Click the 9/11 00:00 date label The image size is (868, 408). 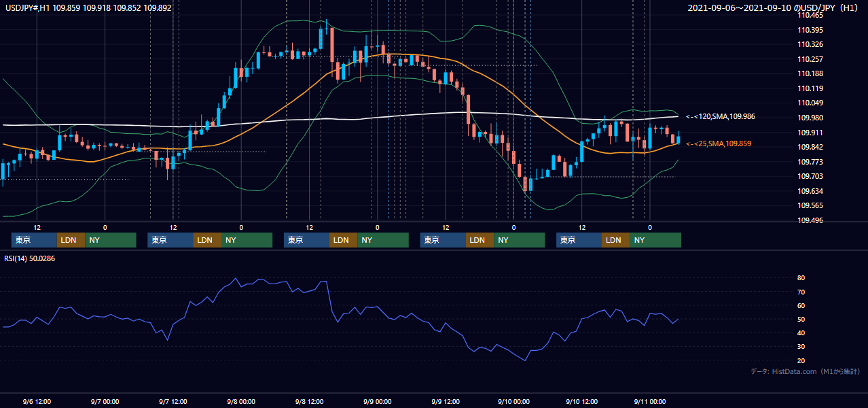(649, 401)
